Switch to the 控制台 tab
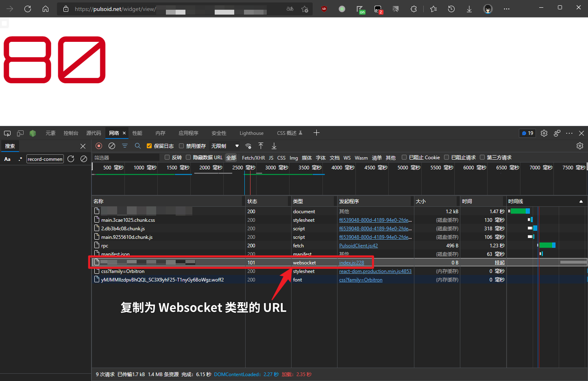This screenshot has height=381, width=588. pyautogui.click(x=71, y=133)
